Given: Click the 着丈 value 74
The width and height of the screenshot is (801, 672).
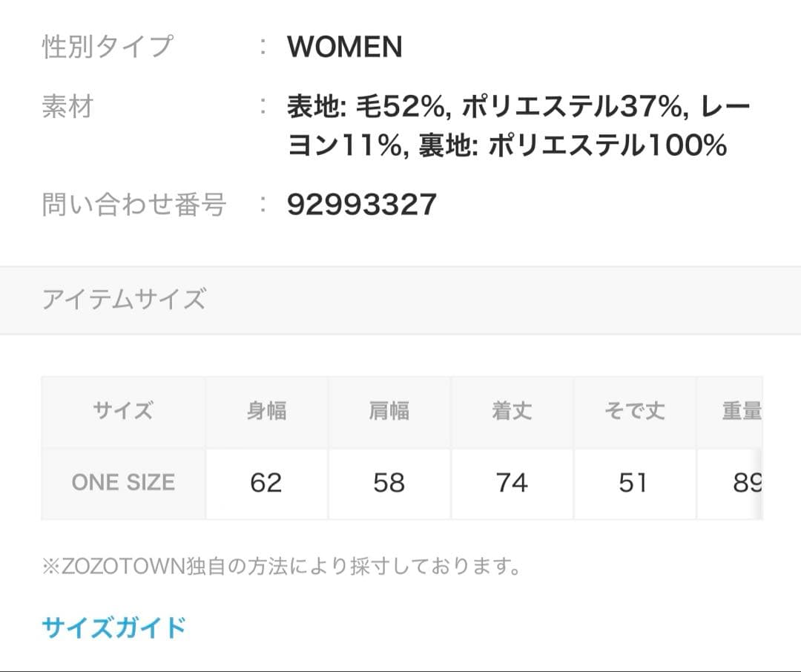Looking at the screenshot, I should point(512,483).
